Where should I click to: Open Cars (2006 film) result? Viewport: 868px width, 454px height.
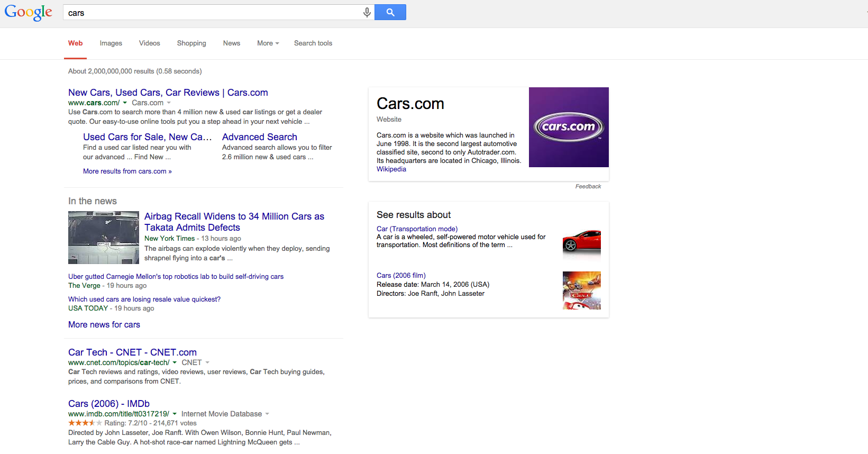pos(401,276)
